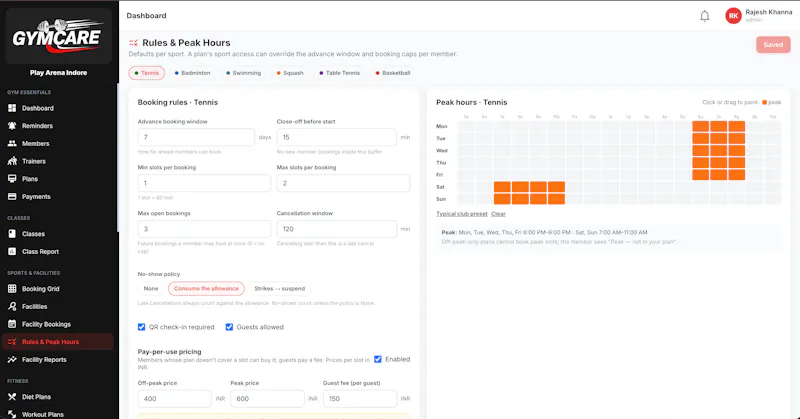Click the Rules & Peak Hours sidebar icon
The height and width of the screenshot is (419, 800).
coord(12,342)
